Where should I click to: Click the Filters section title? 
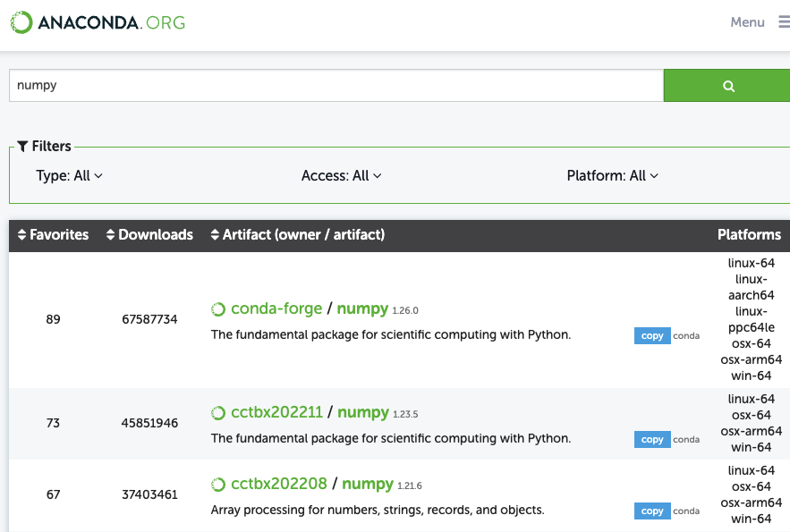click(51, 147)
